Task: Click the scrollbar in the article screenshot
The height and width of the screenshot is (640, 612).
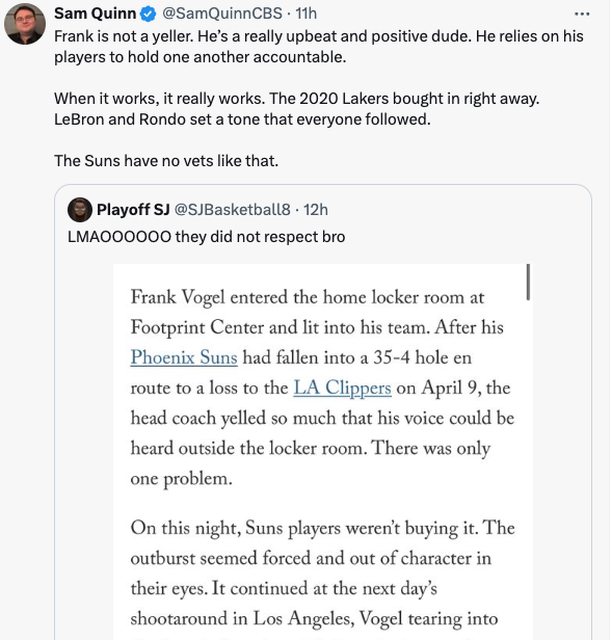Action: point(526,282)
